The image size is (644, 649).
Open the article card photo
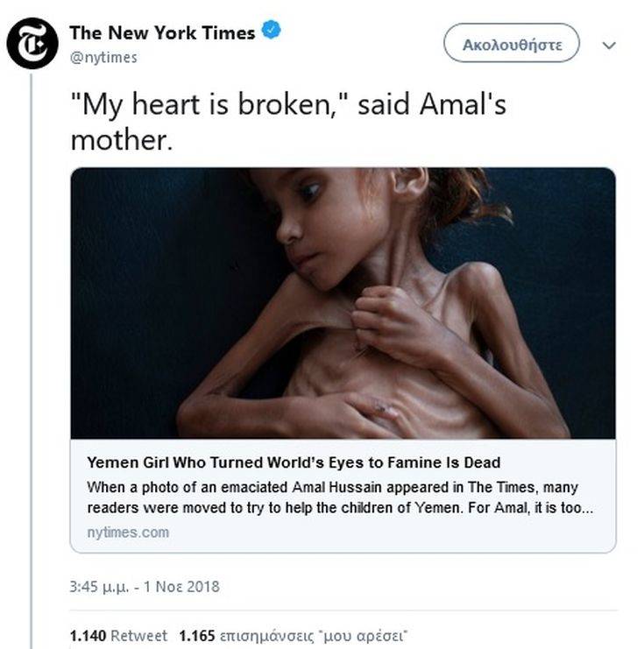click(x=343, y=303)
